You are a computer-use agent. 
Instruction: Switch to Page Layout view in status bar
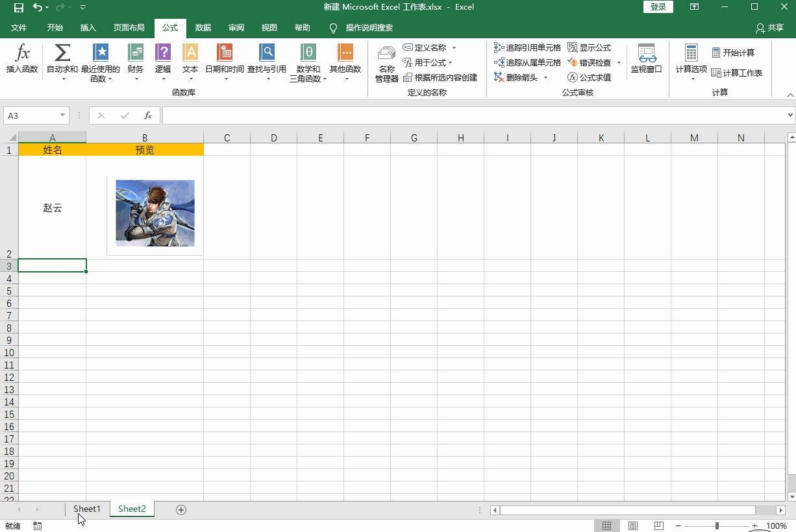pos(633,526)
